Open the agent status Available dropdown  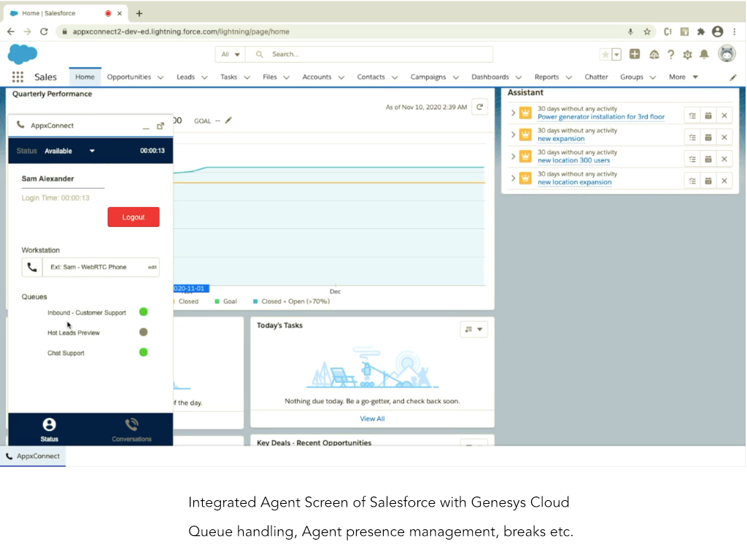92,151
